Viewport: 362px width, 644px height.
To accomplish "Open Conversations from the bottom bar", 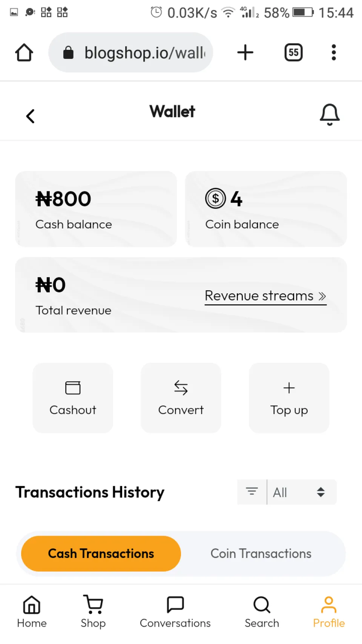I will (x=175, y=612).
